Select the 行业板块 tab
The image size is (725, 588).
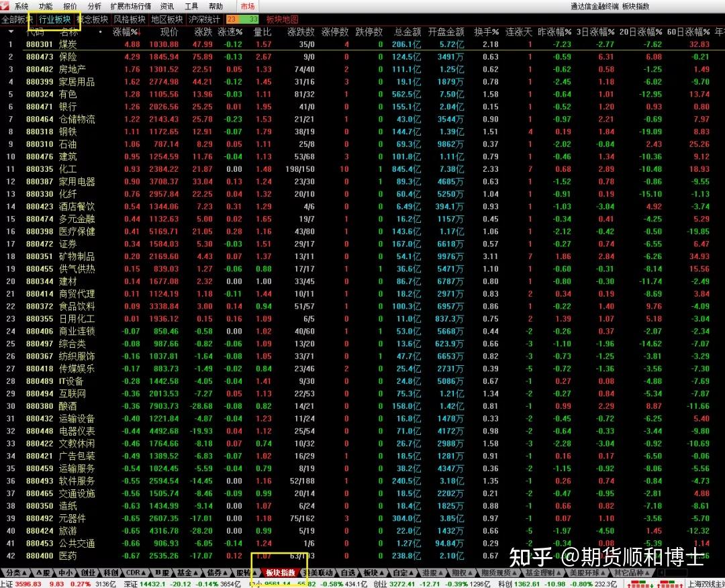tap(55, 19)
